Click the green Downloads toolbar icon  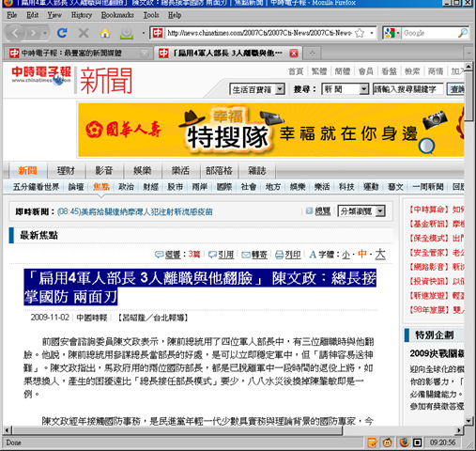127,33
